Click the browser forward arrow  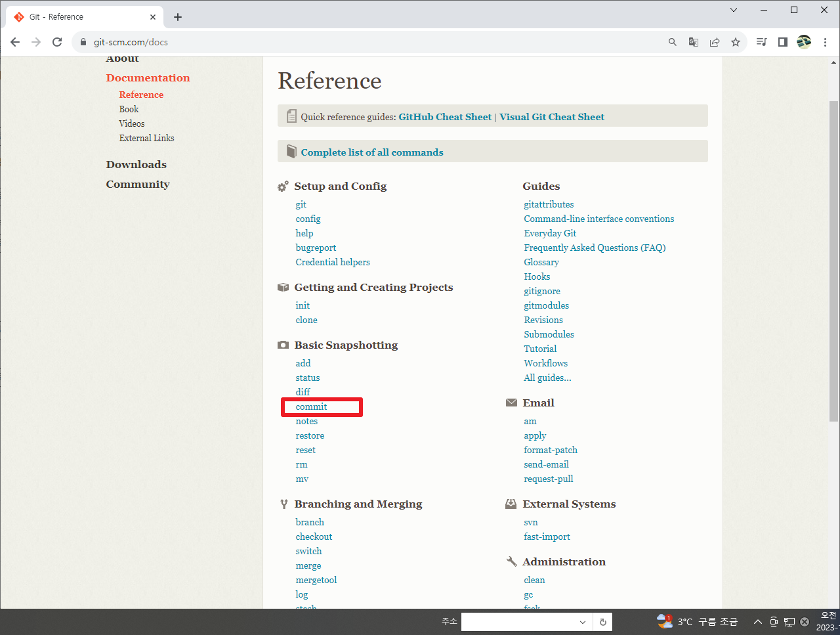36,42
